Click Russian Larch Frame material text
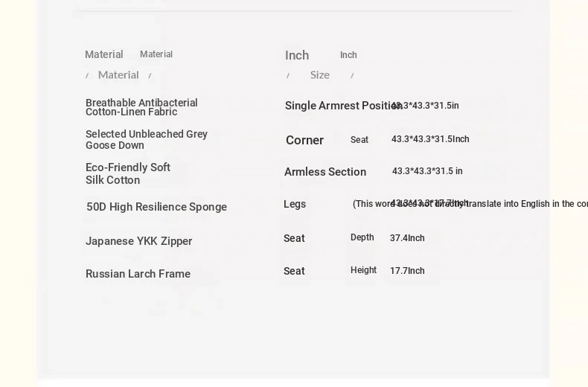The image size is (588, 387). [x=138, y=274]
